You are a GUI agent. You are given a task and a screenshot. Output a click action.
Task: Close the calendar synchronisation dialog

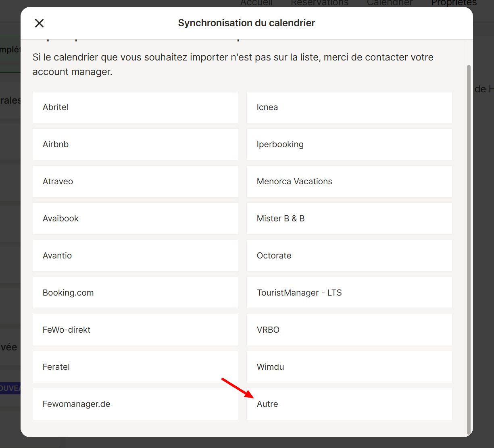pos(39,23)
